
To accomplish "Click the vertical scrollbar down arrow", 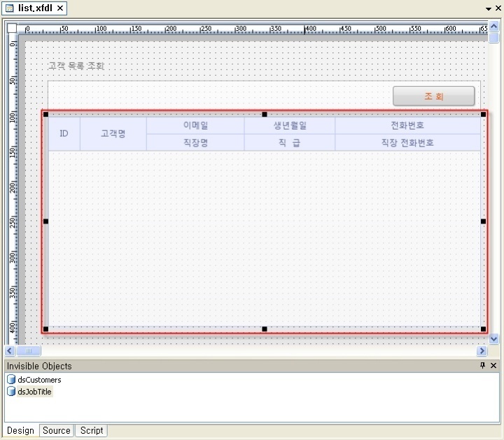I will [x=493, y=338].
